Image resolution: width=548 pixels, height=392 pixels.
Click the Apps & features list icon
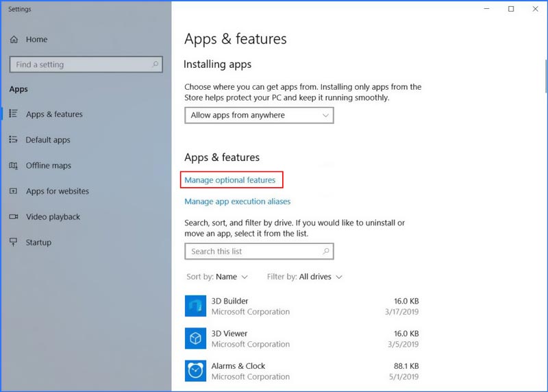click(x=14, y=114)
